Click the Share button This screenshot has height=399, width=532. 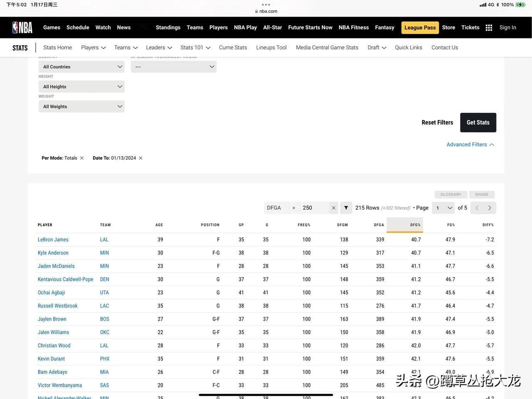coord(482,194)
